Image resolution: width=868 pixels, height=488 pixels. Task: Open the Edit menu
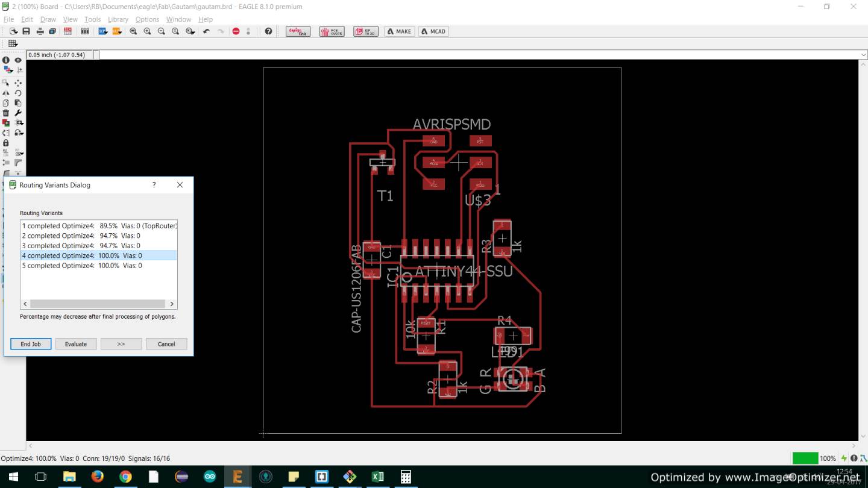click(27, 19)
